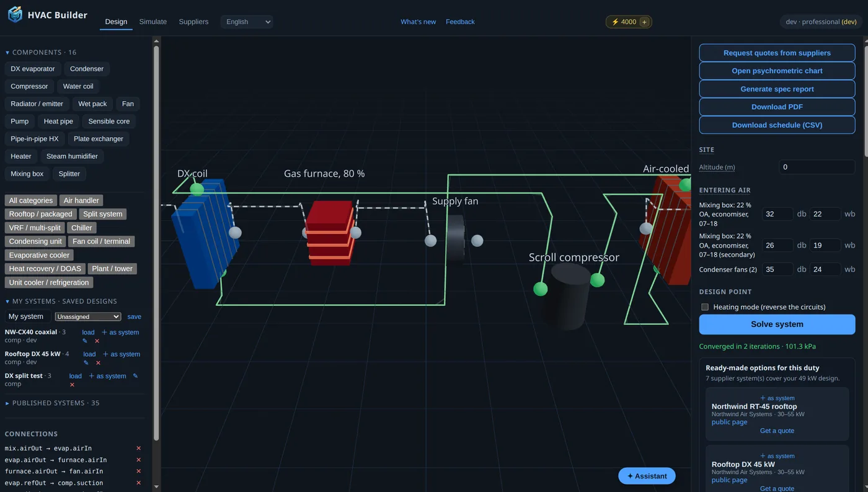Filter by VRF / multi-split category

coord(35,228)
